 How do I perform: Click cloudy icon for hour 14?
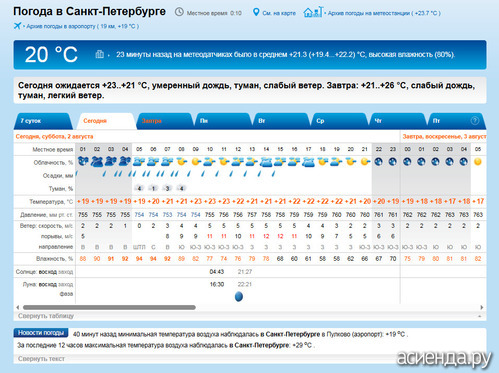[x=266, y=162]
